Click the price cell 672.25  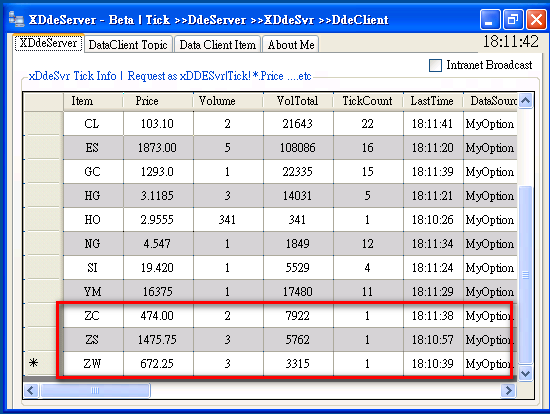point(158,363)
